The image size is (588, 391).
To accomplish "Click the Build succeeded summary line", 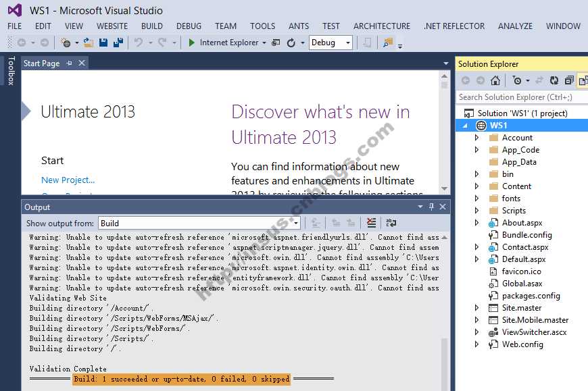I will [x=182, y=379].
